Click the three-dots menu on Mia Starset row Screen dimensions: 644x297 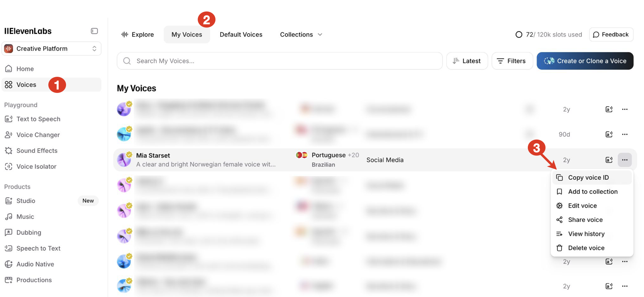point(625,160)
